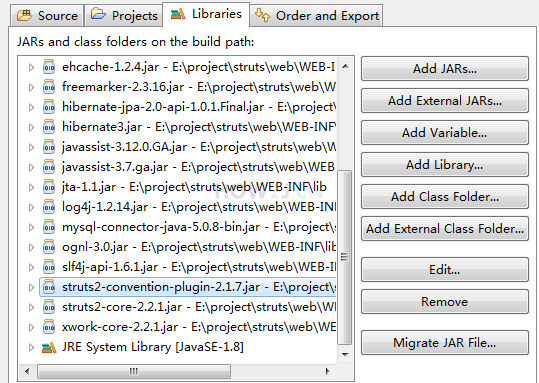
Task: Click the jar icon of ognl-3.0.jar
Action: pos(49,247)
